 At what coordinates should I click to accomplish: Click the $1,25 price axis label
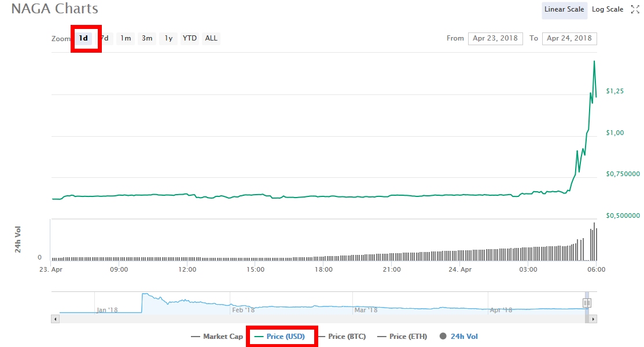pyautogui.click(x=615, y=91)
